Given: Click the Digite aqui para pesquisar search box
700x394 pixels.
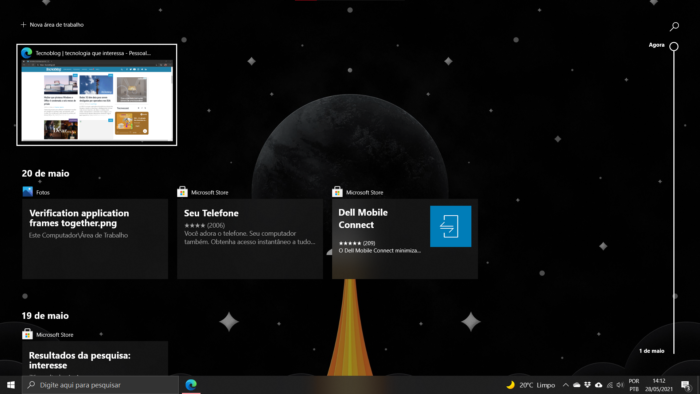Looking at the screenshot, I should pos(100,385).
